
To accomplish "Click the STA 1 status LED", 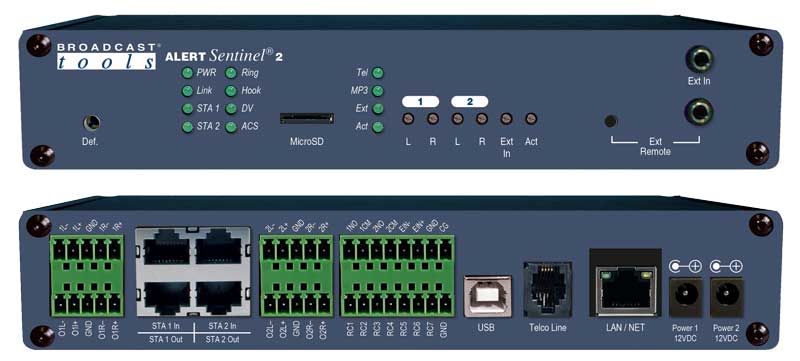I will (188, 109).
